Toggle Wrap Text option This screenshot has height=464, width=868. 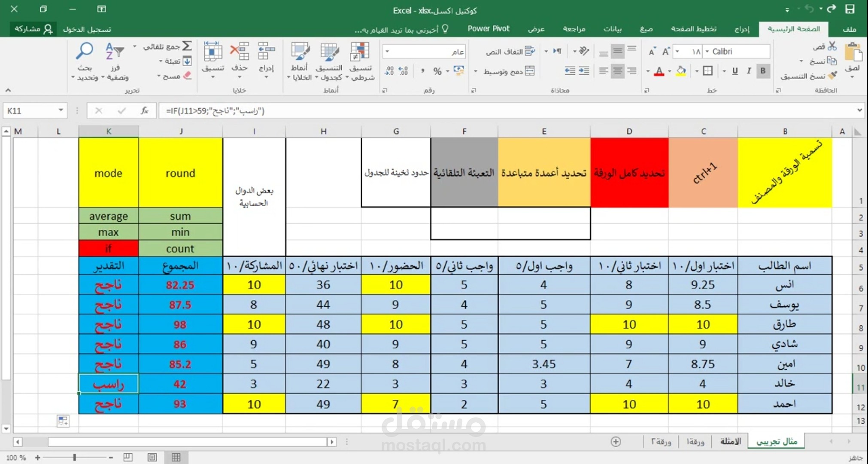coord(530,52)
